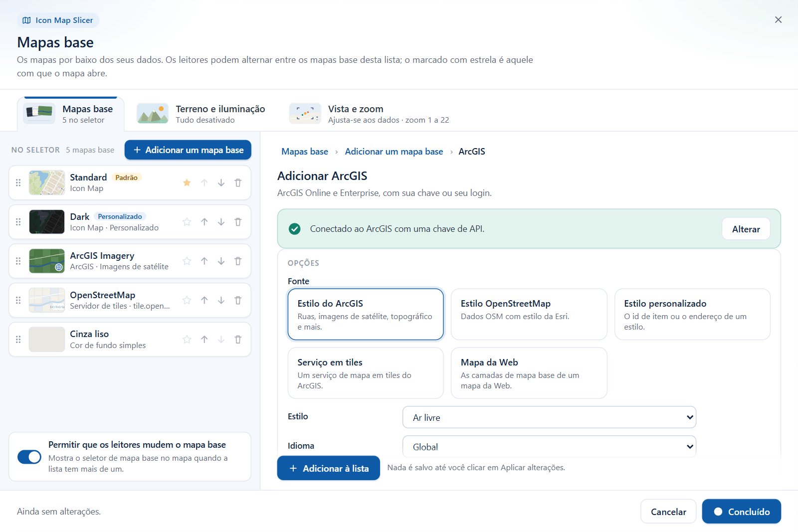Viewport: 798px width, 532px height.
Task: Select Estilo OpenStreetMap source option
Action: point(529,314)
